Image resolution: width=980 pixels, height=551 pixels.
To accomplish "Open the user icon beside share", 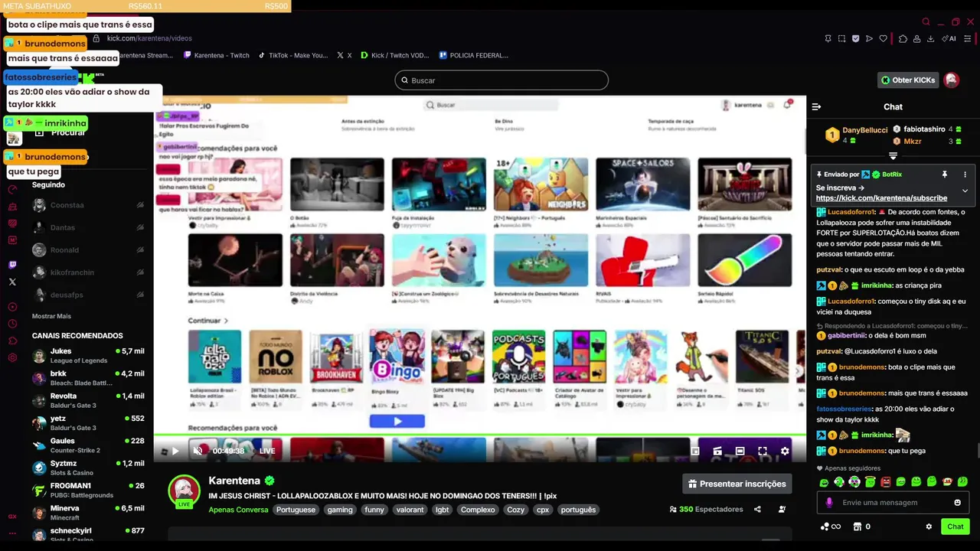I will click(x=782, y=509).
